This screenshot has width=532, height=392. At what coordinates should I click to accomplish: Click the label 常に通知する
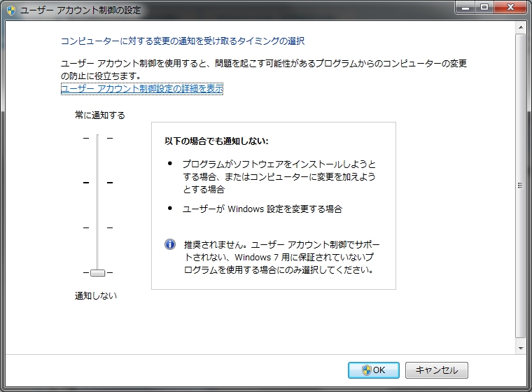pos(100,115)
